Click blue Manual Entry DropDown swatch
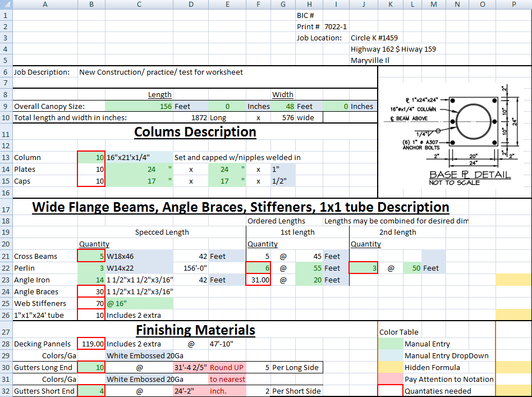The width and height of the screenshot is (532, 397). [x=391, y=355]
